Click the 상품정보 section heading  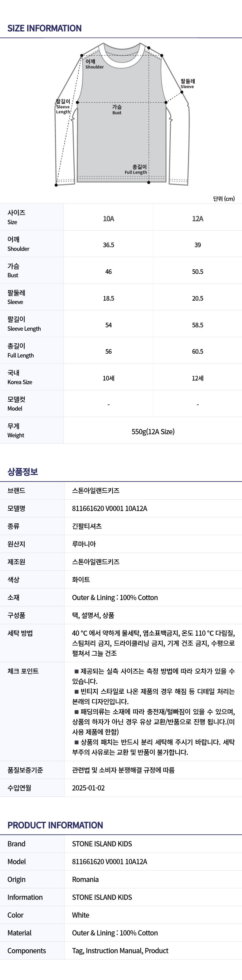pyautogui.click(x=23, y=472)
